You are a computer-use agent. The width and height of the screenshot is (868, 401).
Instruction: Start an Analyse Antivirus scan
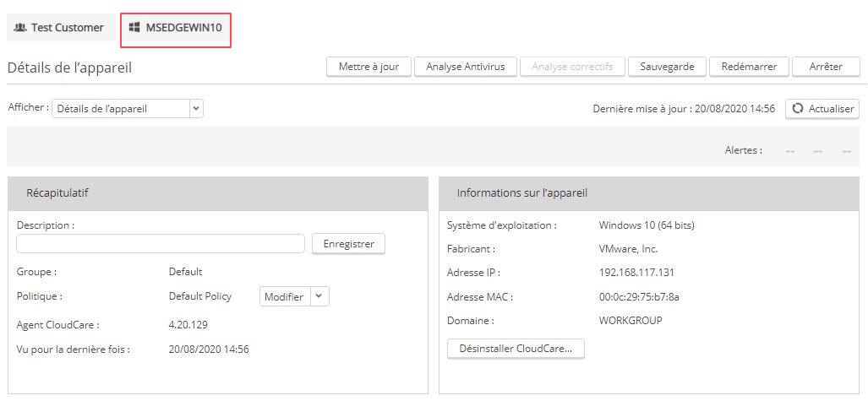pyautogui.click(x=465, y=67)
